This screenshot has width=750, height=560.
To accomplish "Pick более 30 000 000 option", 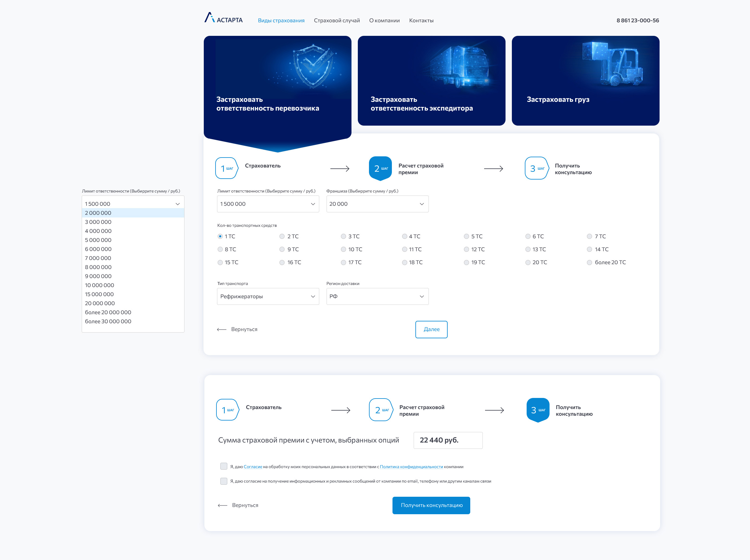I will click(x=133, y=321).
